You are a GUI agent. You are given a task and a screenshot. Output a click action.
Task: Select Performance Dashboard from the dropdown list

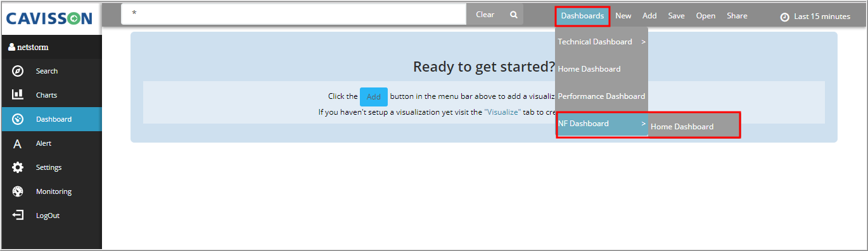601,96
